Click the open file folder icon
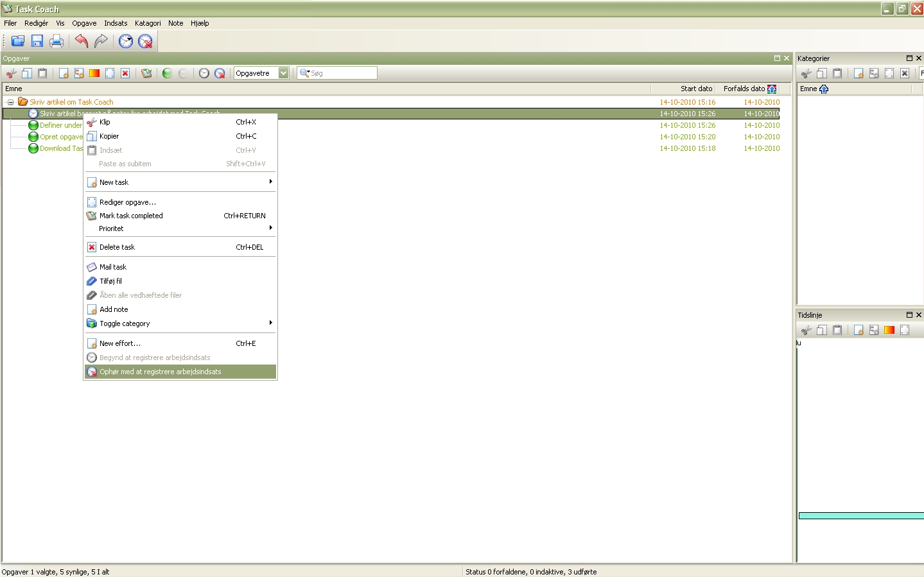Screen dimensions: 924x577 [18, 41]
